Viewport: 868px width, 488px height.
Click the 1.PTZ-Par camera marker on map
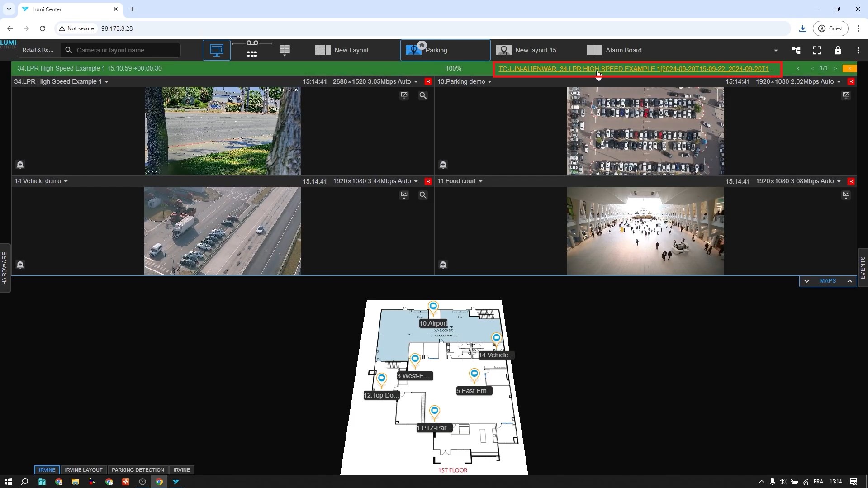[434, 412]
